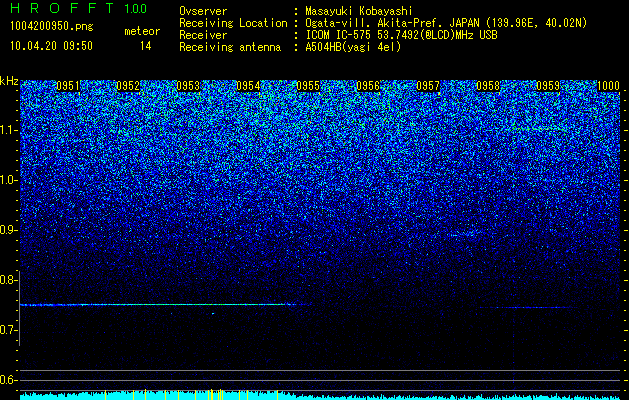Click the Receiving antenna label
Viewport: 629px width, 400px height.
(230, 47)
